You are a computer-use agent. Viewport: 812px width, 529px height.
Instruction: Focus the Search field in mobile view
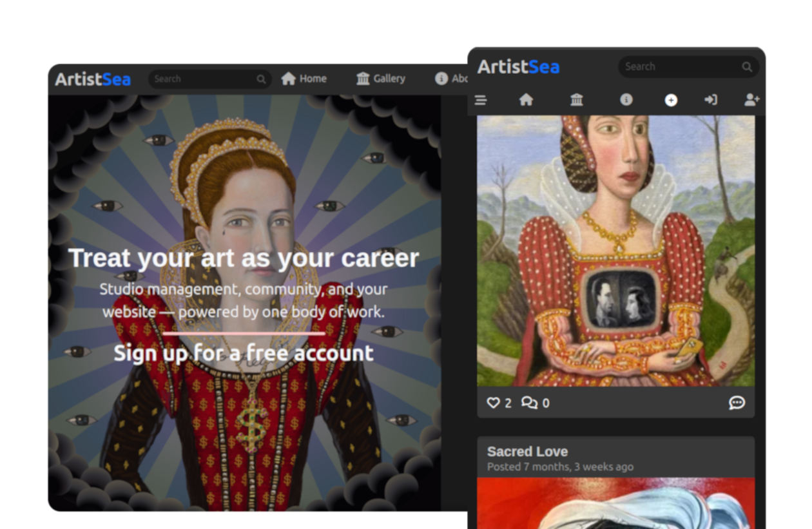coord(688,66)
